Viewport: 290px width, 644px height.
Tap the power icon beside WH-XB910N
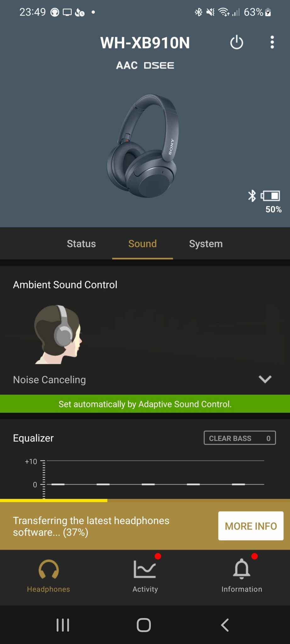pos(237,42)
